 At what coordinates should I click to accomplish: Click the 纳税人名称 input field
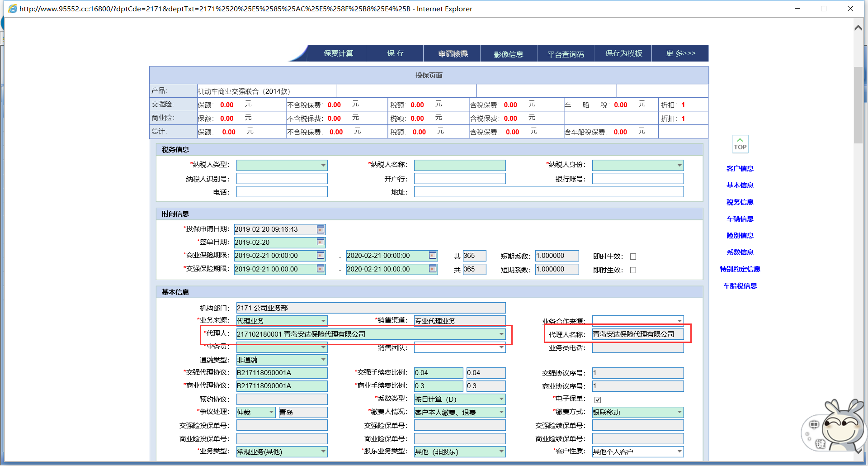coord(460,166)
